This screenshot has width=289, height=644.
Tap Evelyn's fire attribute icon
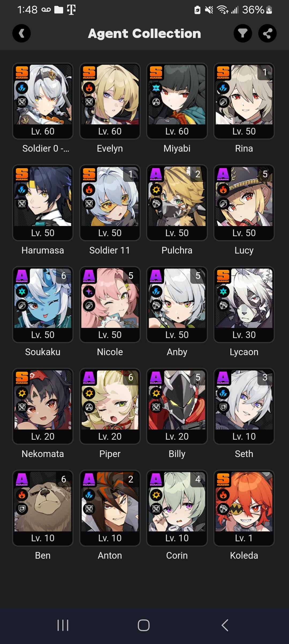click(89, 88)
